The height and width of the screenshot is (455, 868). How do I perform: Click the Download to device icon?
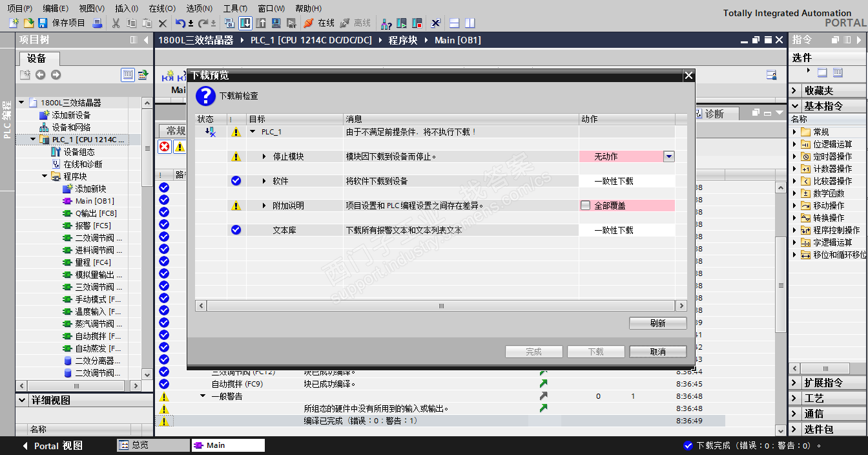(x=245, y=23)
